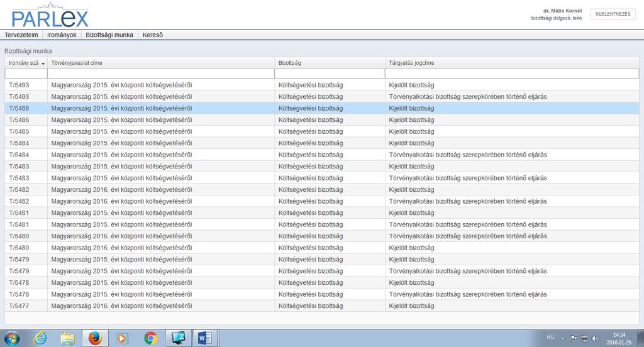The image size is (644, 347).
Task: Select T/5493 row with Törvényalkotási bizottság eljárás
Action: coord(322,97)
